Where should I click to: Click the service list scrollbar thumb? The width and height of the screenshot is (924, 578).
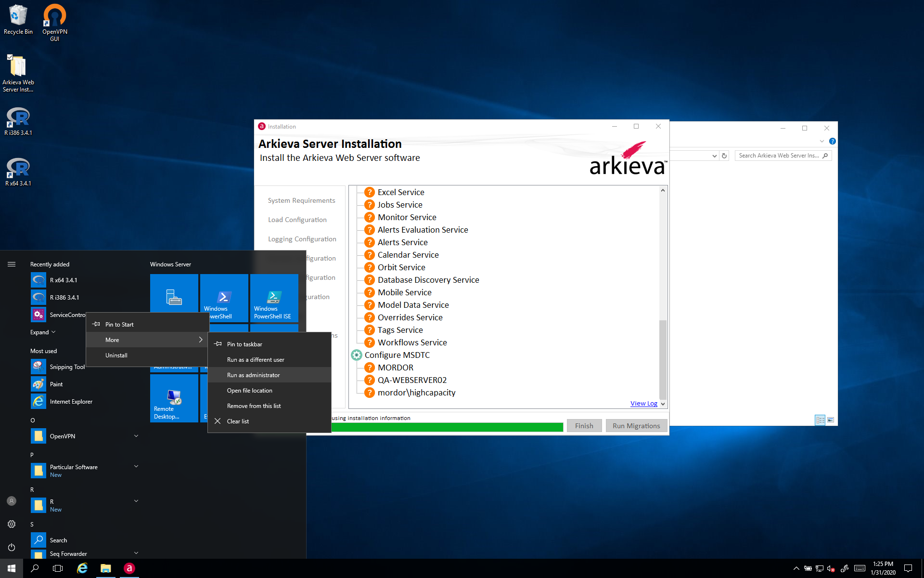click(x=663, y=359)
